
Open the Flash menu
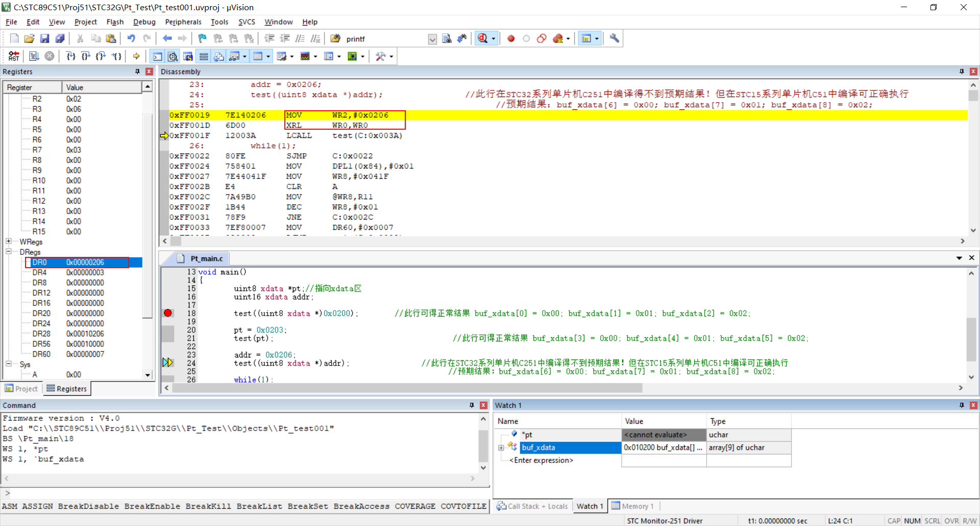[x=115, y=22]
